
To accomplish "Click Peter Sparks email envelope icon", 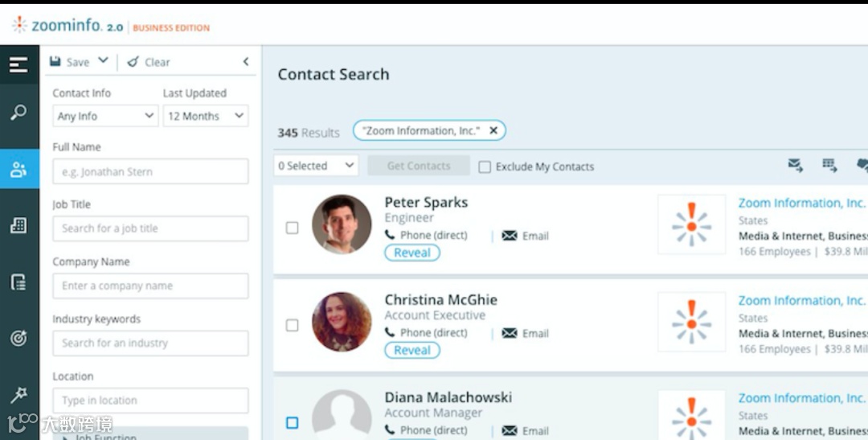I will (x=510, y=236).
